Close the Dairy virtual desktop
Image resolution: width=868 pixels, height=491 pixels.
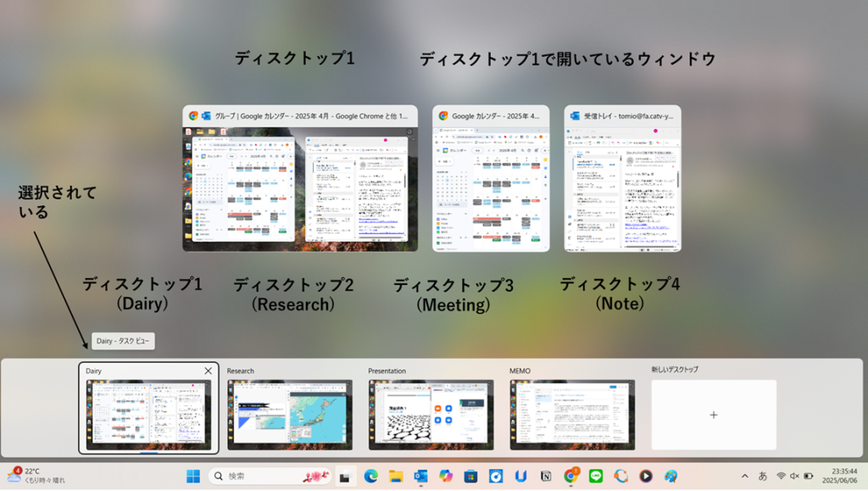point(209,371)
